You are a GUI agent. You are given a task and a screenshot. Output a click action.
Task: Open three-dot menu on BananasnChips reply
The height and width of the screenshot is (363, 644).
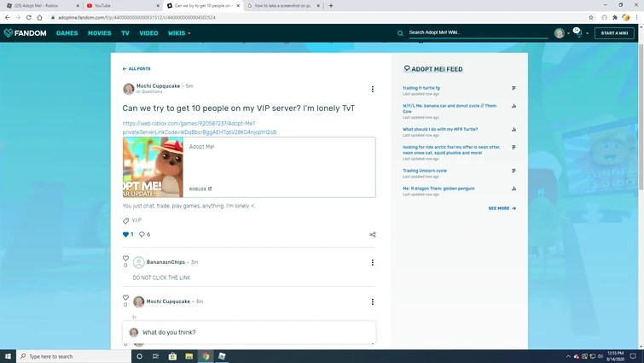coord(373,262)
